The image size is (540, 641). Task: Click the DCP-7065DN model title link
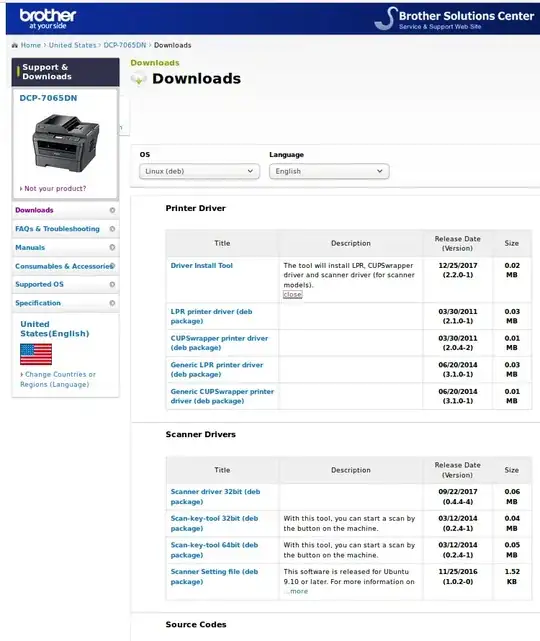(48, 98)
